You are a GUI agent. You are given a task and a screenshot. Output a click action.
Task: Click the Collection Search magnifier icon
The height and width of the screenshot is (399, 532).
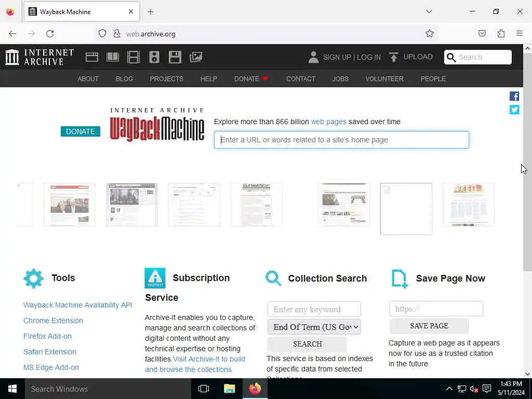coord(273,278)
